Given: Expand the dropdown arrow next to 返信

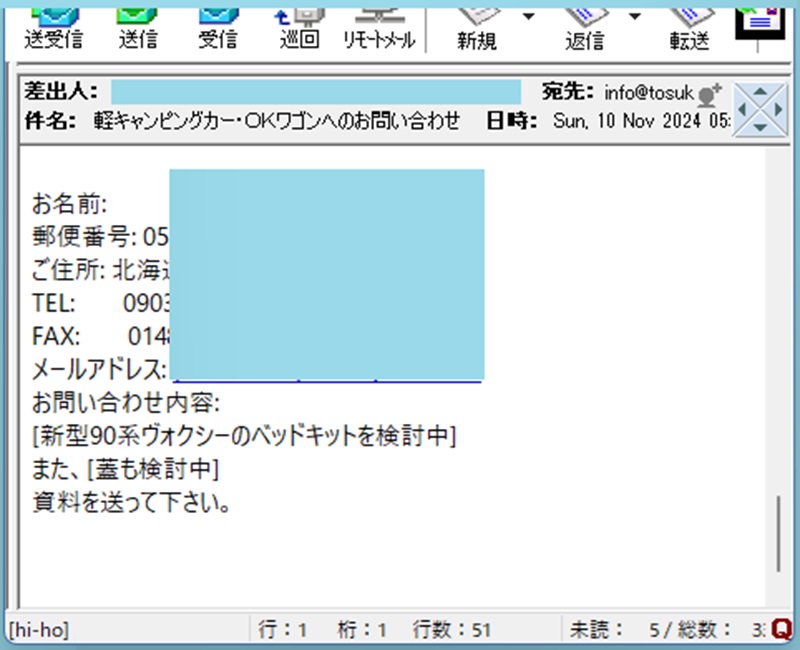Looking at the screenshot, I should pos(634,17).
